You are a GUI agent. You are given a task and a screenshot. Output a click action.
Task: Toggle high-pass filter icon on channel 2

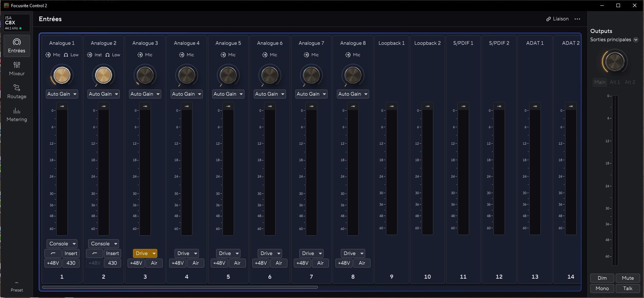pyautogui.click(x=95, y=253)
